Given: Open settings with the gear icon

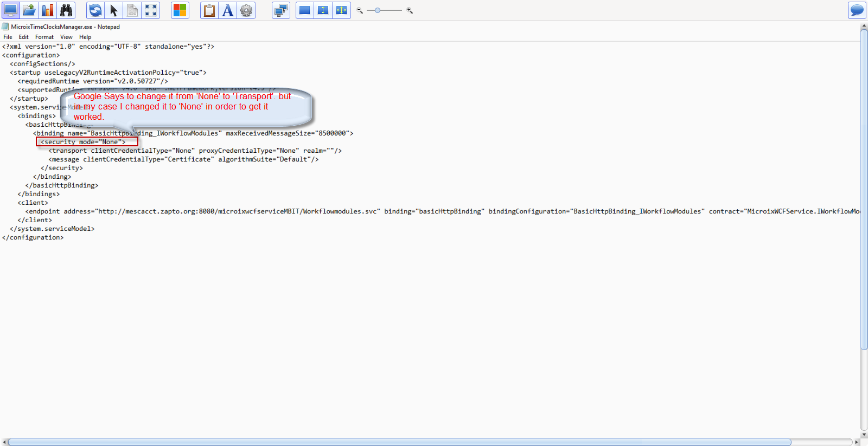Looking at the screenshot, I should click(246, 10).
